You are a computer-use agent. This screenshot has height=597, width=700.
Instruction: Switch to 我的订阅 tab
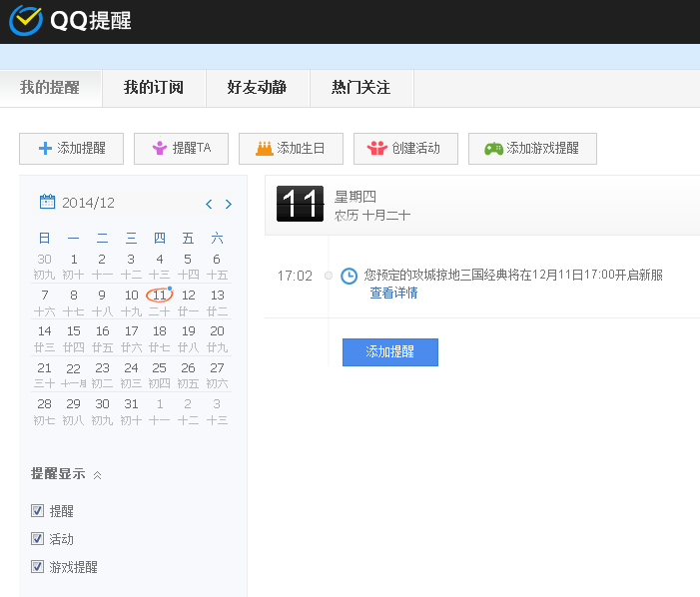[x=154, y=88]
